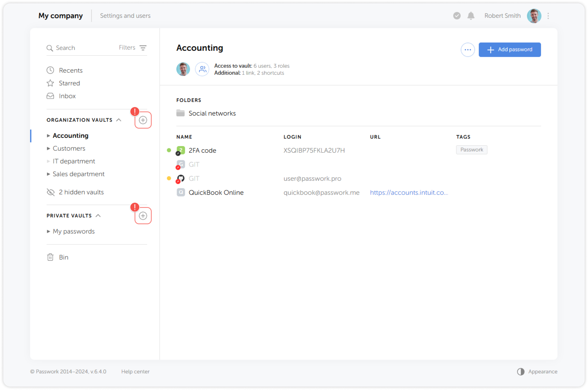This screenshot has height=390, width=588.
Task: Collapse the Private Vaults section
Action: (98, 215)
